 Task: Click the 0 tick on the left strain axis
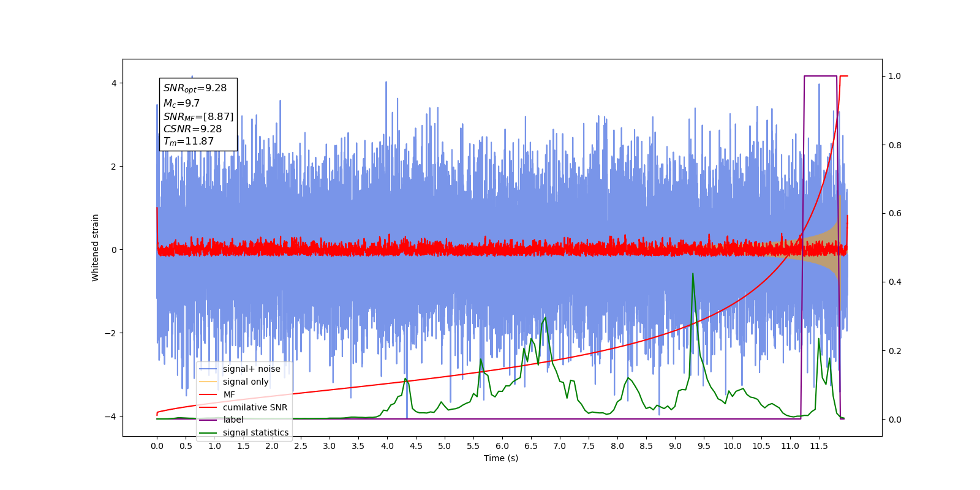[114, 250]
